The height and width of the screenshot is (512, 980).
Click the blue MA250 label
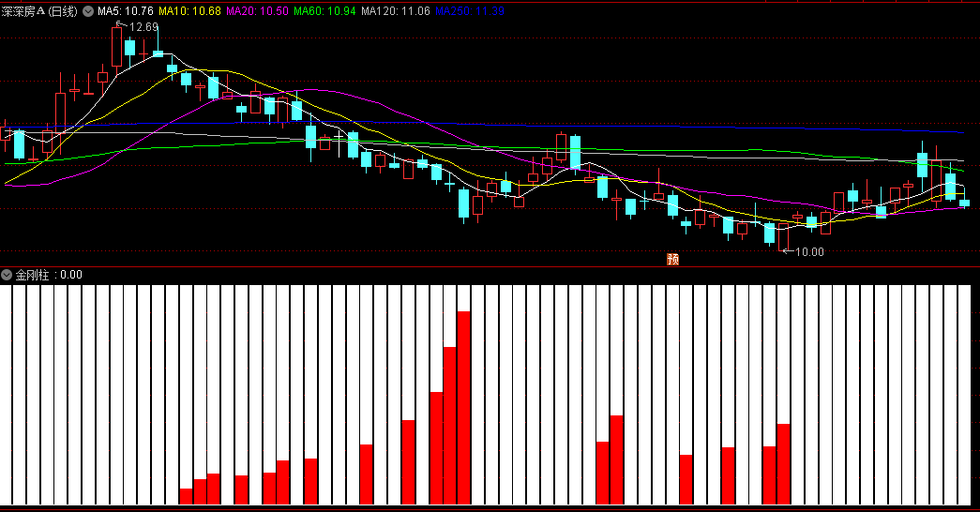coord(470,11)
